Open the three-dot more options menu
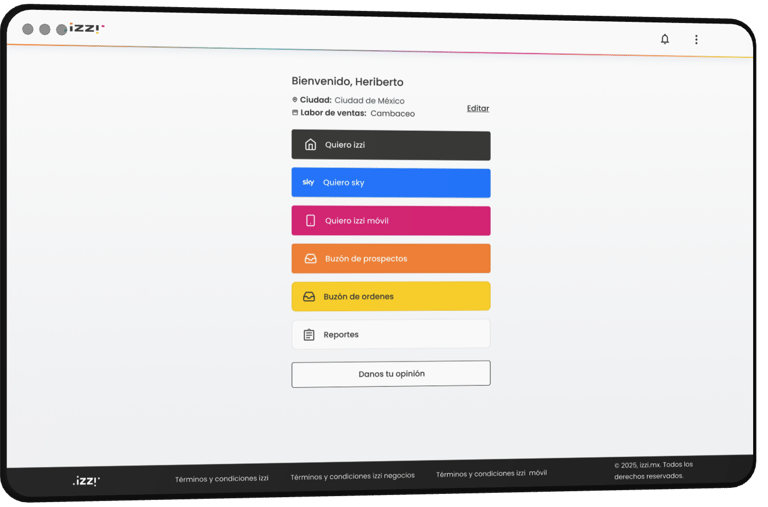Viewport: 768px width, 507px height. 696,40
